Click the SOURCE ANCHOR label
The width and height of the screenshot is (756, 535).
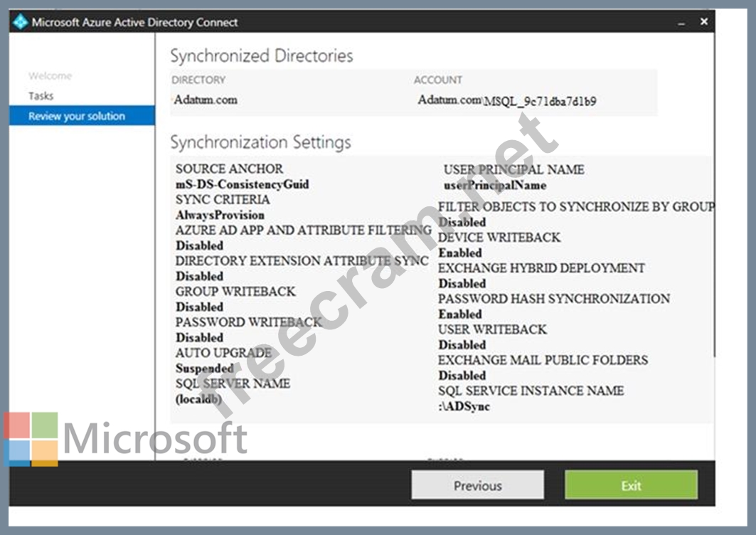(x=229, y=169)
